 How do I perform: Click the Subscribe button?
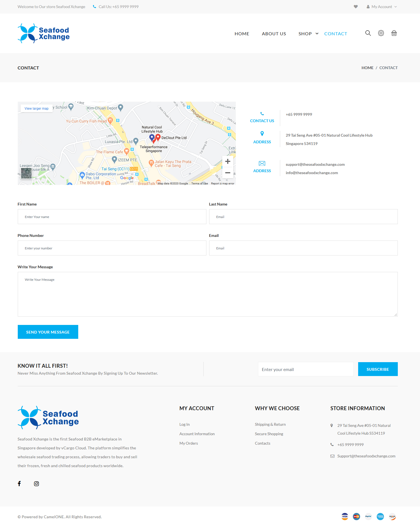click(378, 369)
